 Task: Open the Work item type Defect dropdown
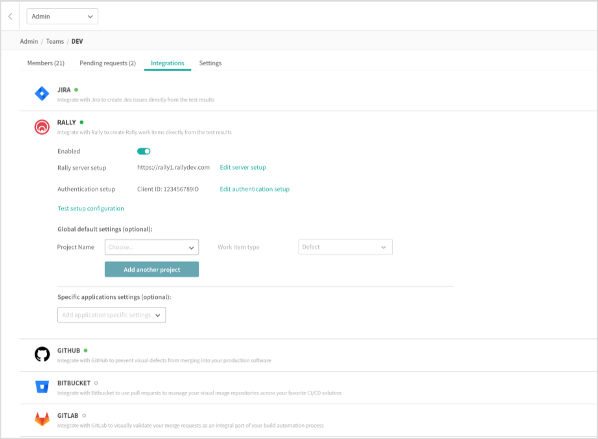coord(345,247)
